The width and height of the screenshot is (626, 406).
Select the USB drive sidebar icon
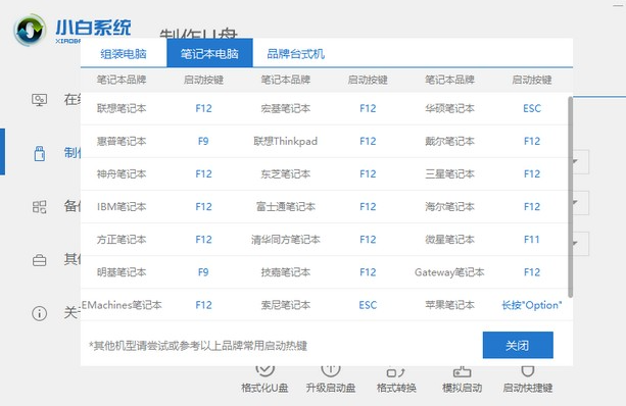click(39, 153)
